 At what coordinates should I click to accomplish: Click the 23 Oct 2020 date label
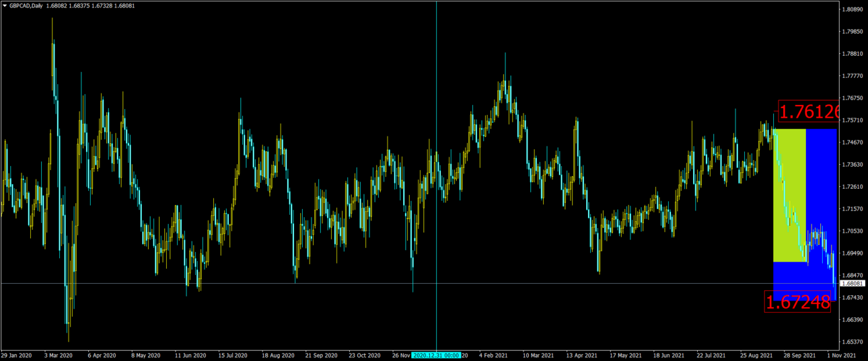click(x=365, y=355)
